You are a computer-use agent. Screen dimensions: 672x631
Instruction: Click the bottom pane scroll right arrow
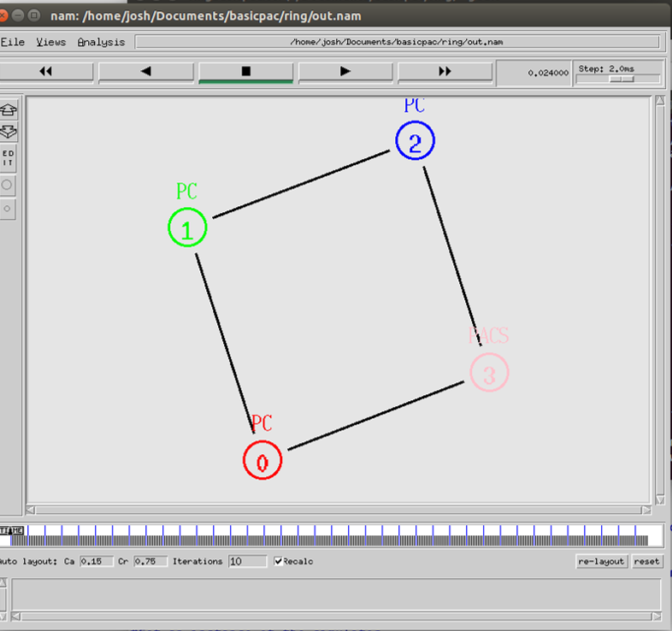pyautogui.click(x=656, y=616)
